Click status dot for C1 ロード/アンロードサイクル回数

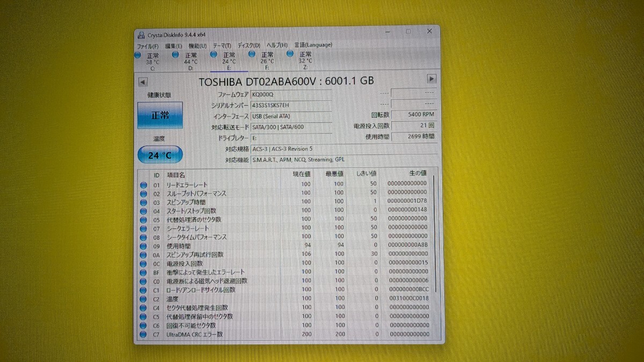(143, 290)
